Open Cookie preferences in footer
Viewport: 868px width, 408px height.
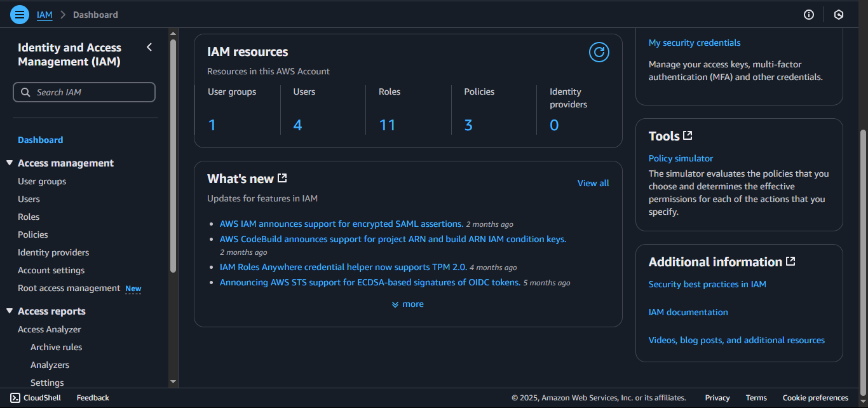click(x=815, y=398)
